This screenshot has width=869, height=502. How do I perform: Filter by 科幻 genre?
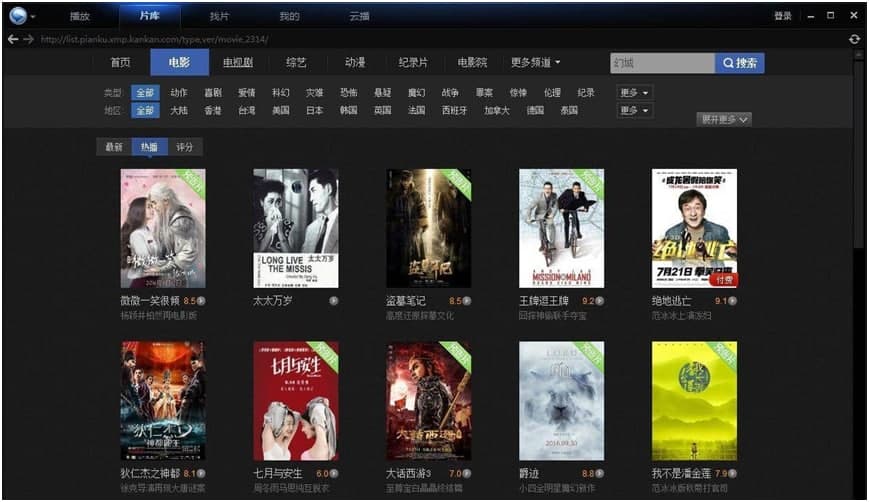click(x=280, y=93)
